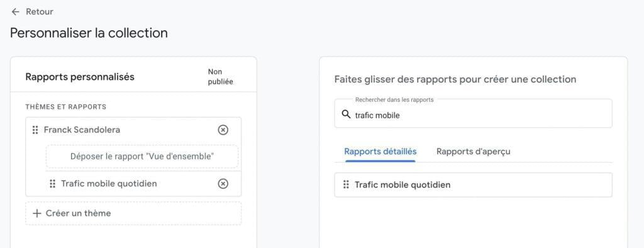
Task: Select Franck Scandolera theme name
Action: (x=82, y=130)
